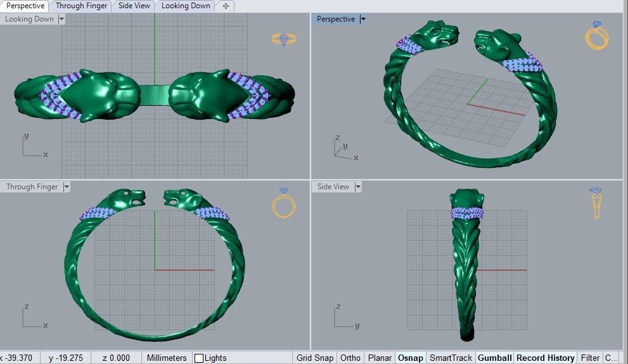Click the Side View viewport title label
The image size is (628, 364).
(333, 186)
